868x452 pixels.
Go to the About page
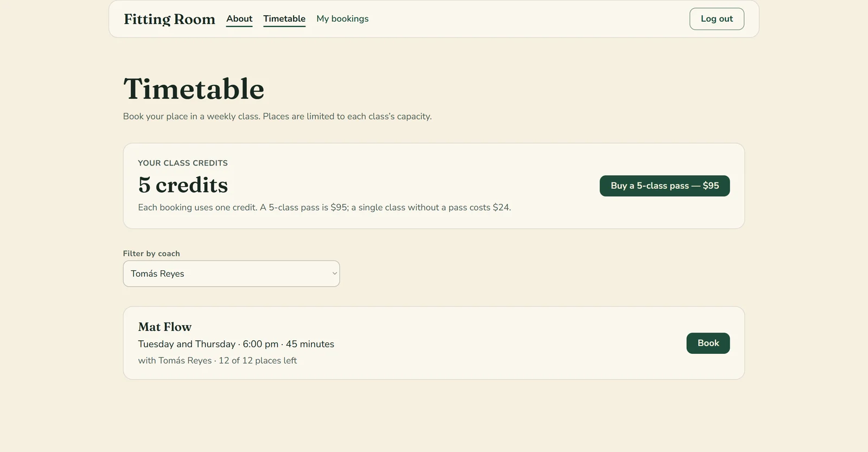point(239,19)
